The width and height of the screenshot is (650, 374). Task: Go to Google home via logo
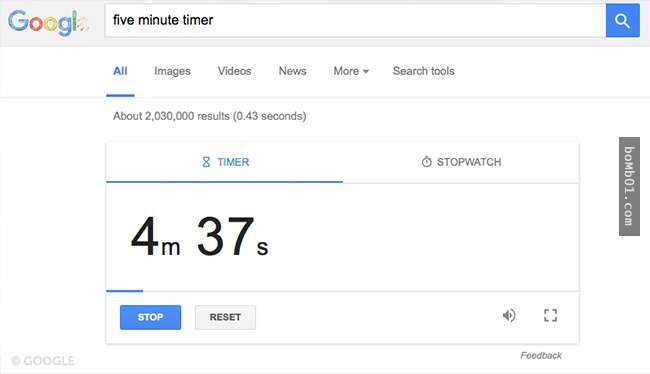tap(48, 23)
